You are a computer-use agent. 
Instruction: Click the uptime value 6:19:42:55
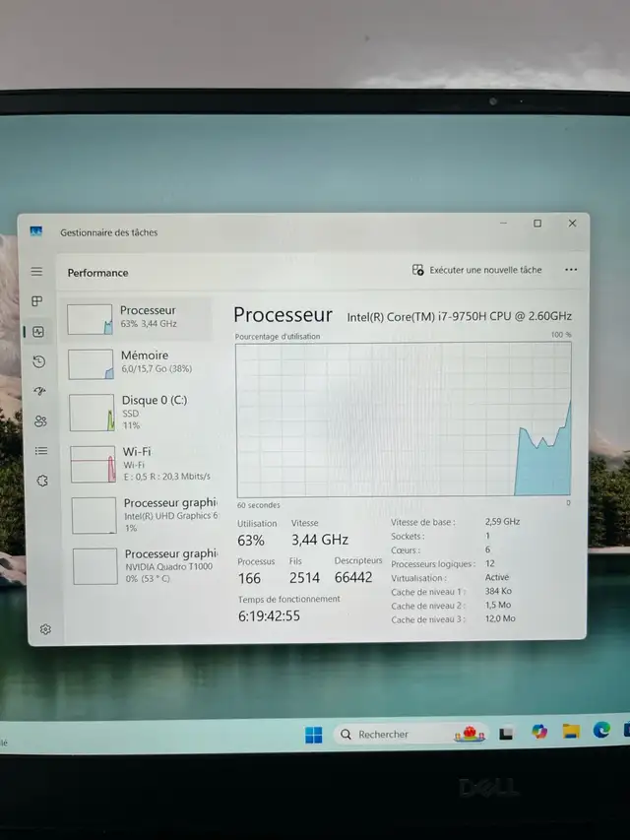269,616
